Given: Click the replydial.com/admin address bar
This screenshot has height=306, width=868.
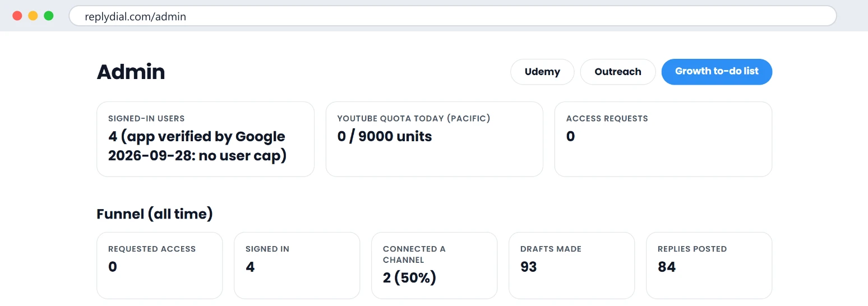Looking at the screenshot, I should (453, 16).
